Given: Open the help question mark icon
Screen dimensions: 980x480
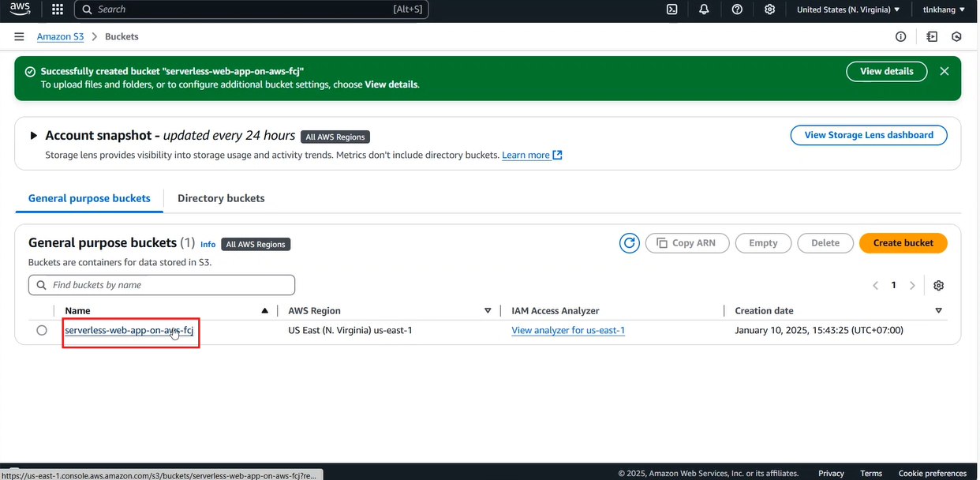Looking at the screenshot, I should [737, 9].
